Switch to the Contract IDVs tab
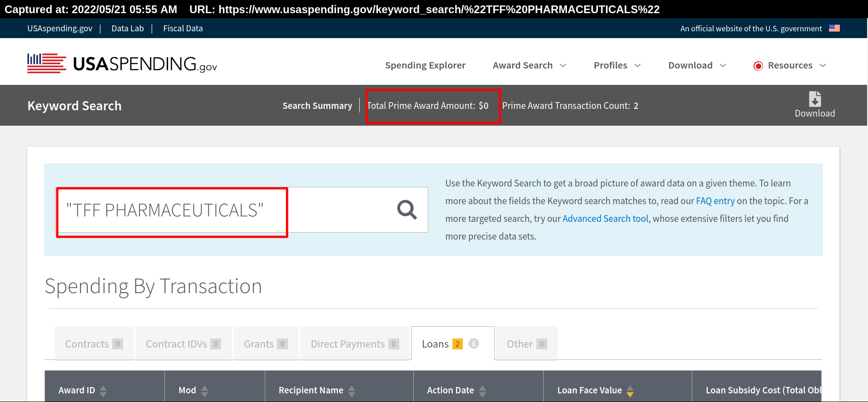This screenshot has height=402, width=868. click(x=184, y=343)
